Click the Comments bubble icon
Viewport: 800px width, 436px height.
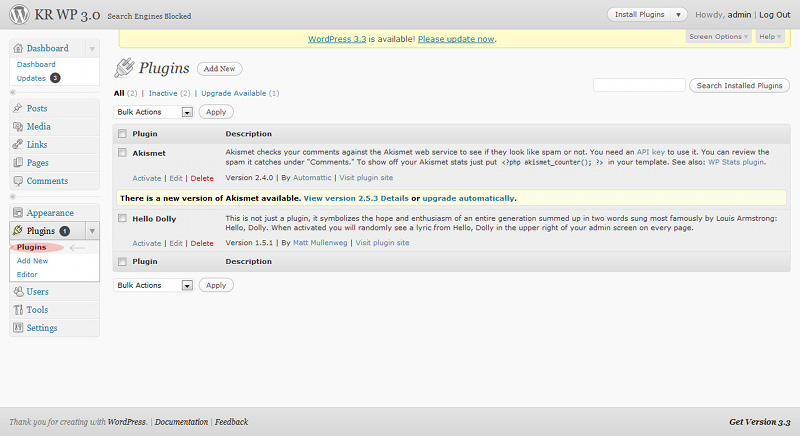pos(18,181)
